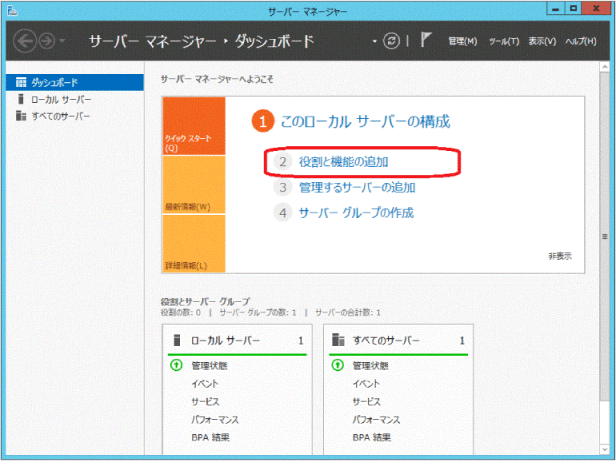This screenshot has height=461, width=616.
Task: Maximize the サーバー マネージャー window
Action: pos(574,8)
